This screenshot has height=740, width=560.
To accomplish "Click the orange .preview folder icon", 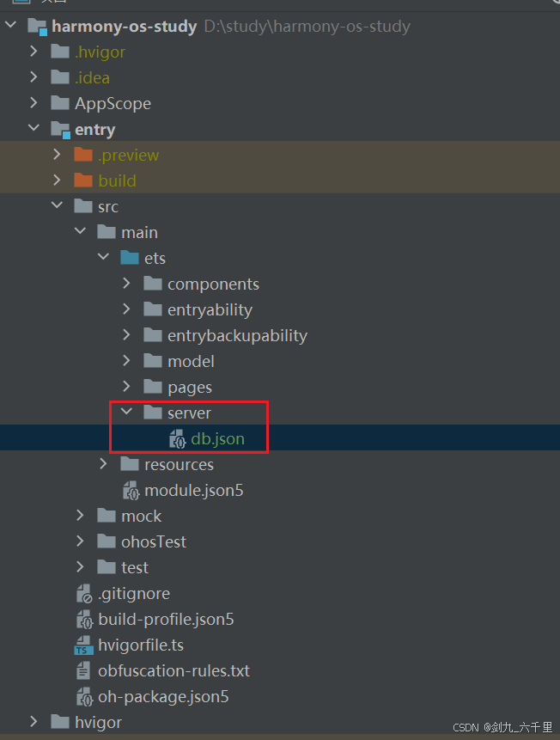I will [x=83, y=155].
